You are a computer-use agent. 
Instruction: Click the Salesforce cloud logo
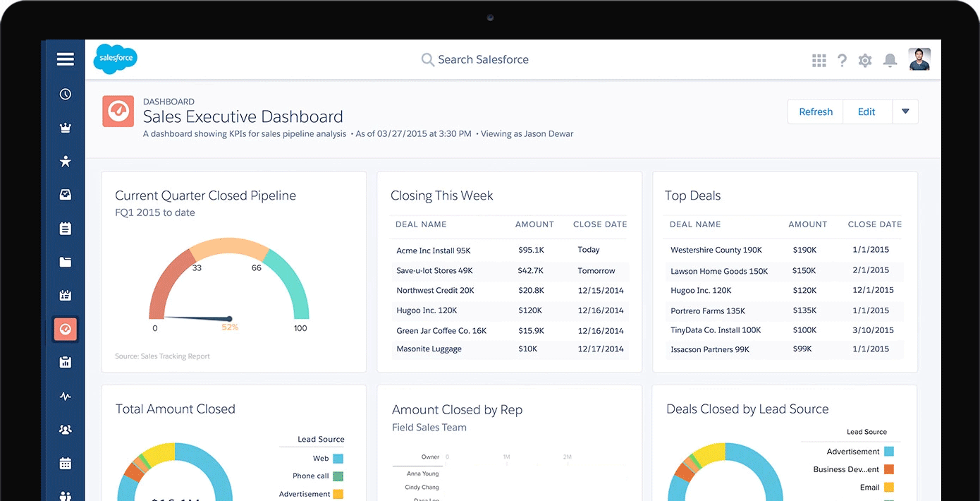(x=116, y=59)
